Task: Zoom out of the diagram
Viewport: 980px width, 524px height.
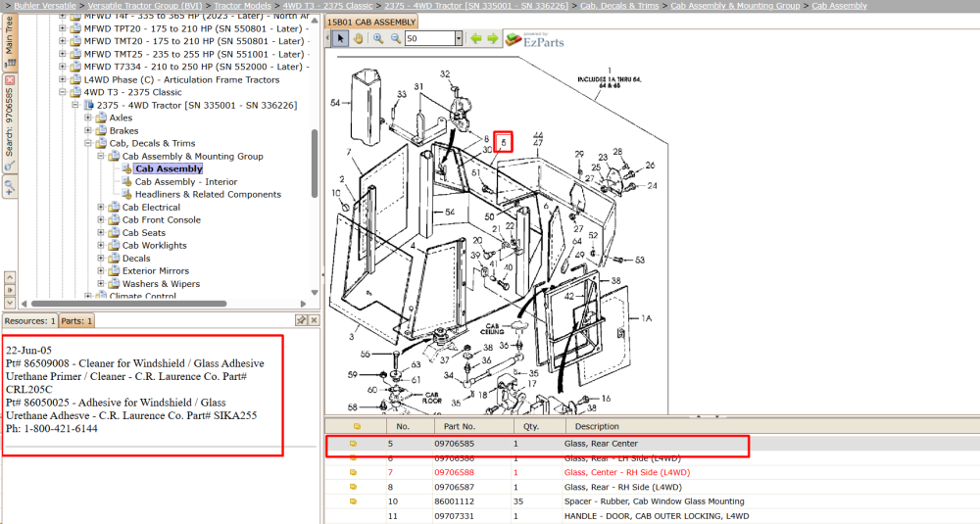Action: (396, 39)
